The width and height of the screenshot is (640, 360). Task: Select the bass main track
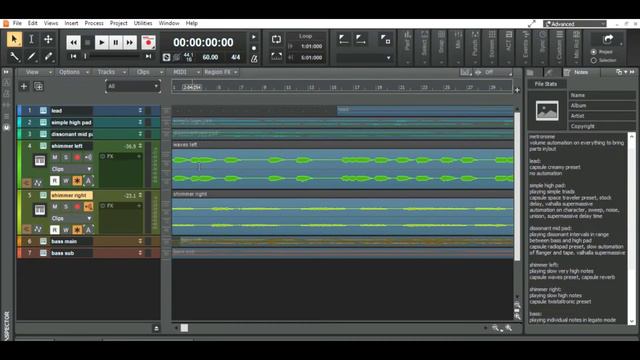(x=64, y=241)
